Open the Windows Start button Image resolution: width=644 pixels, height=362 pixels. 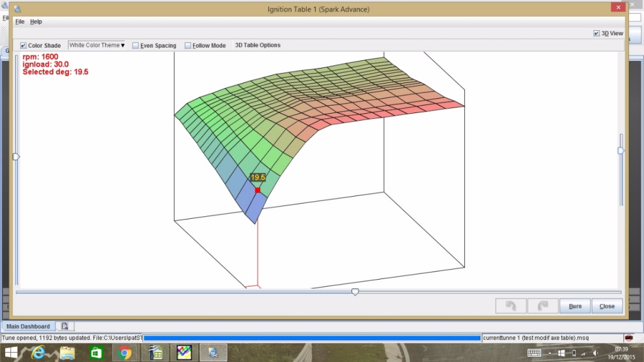[x=11, y=353]
